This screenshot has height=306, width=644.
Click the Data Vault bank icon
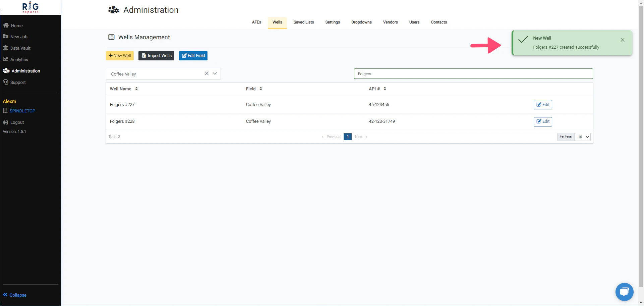5,48
